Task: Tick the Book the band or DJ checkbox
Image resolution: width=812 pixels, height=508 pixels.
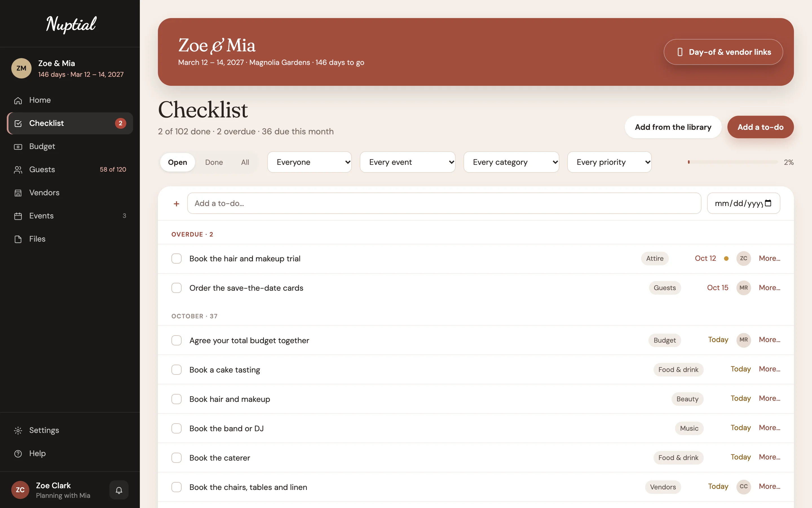Action: (x=176, y=428)
